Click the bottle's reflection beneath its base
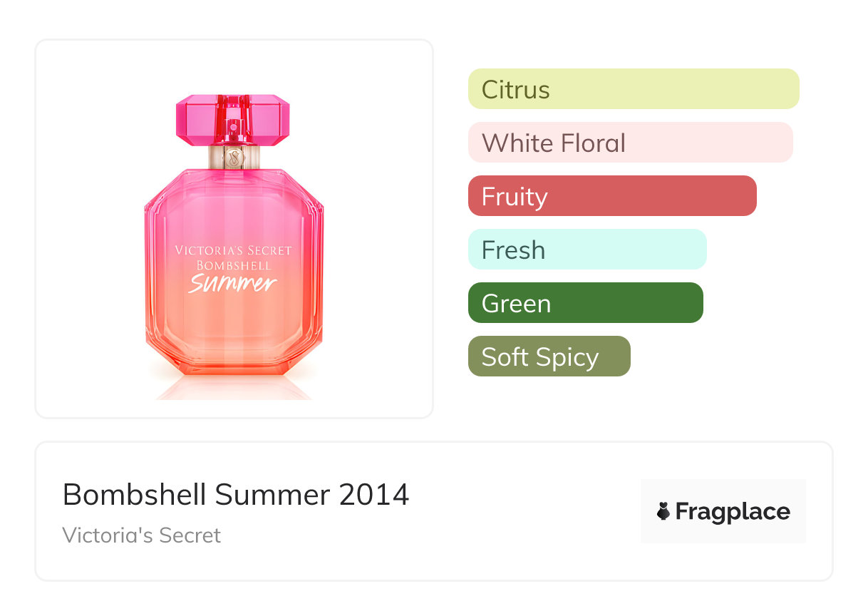Viewport: 868px width, 616px height. (233, 387)
